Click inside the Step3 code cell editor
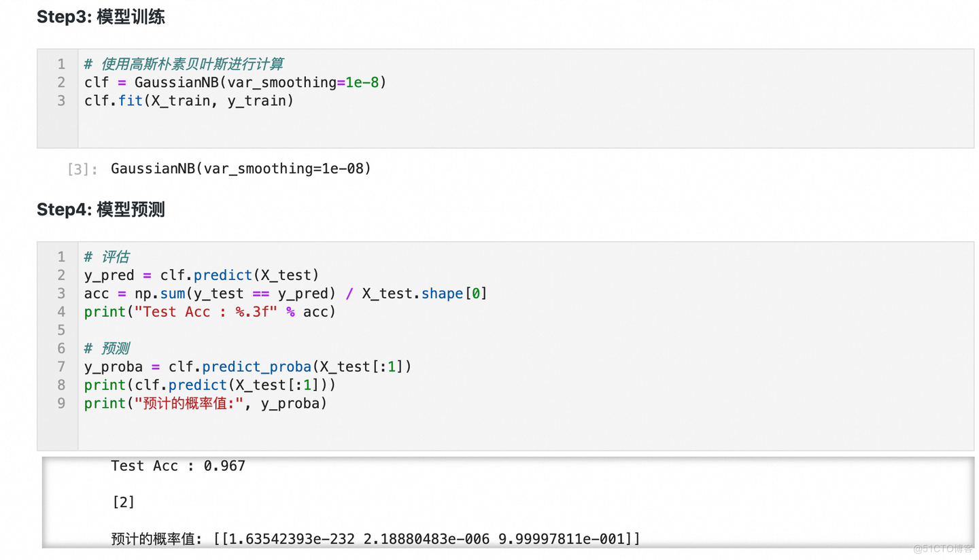979x560 pixels. (526, 99)
